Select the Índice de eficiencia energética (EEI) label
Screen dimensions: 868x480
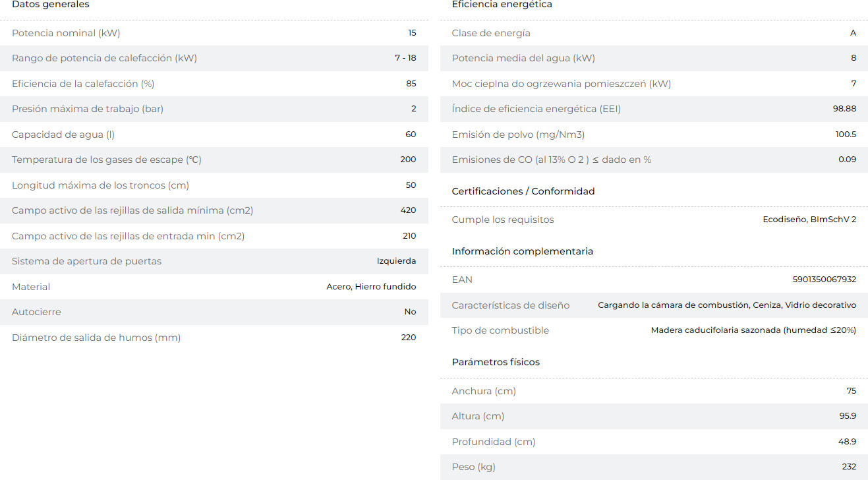(x=536, y=109)
